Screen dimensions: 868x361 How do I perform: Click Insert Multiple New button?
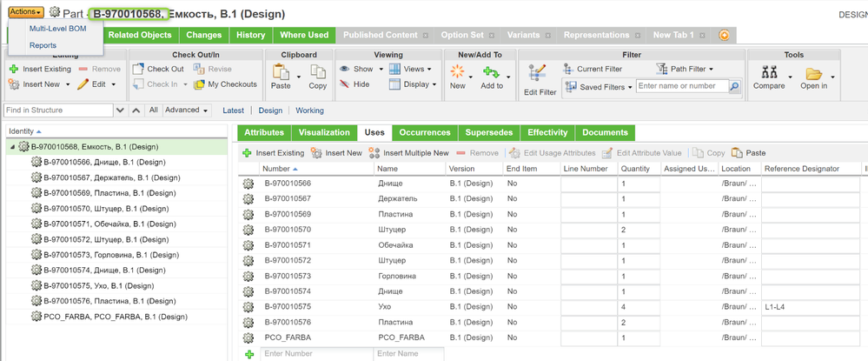409,153
